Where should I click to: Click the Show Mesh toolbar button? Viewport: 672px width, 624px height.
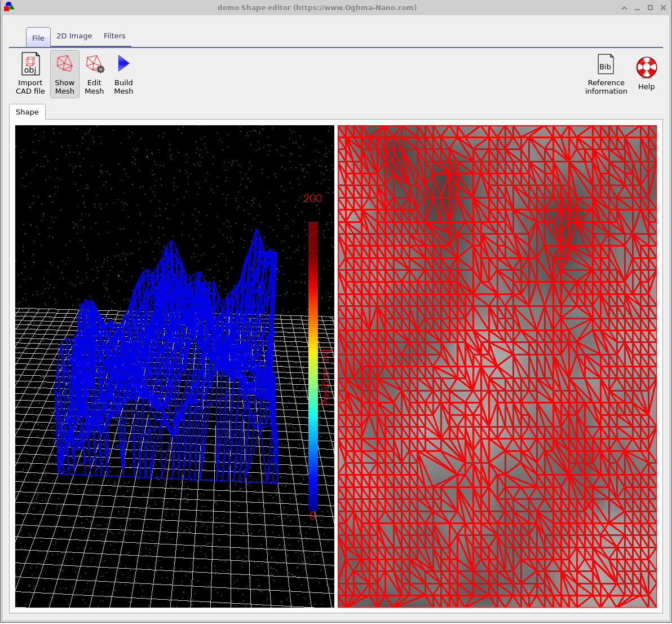click(x=64, y=74)
